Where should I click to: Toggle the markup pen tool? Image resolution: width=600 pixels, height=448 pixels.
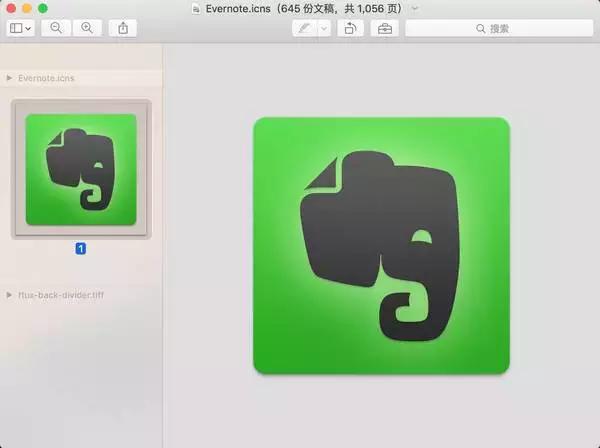[x=305, y=28]
